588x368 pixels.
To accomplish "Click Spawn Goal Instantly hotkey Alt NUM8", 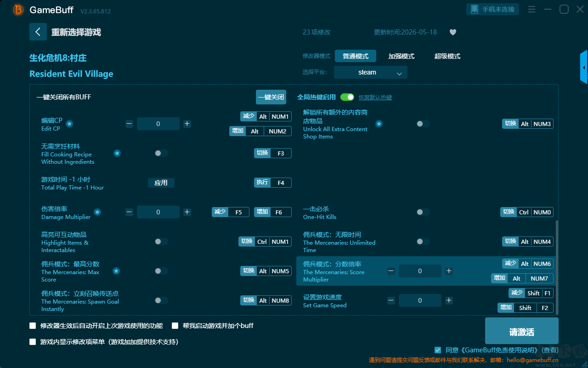I will tap(266, 300).
